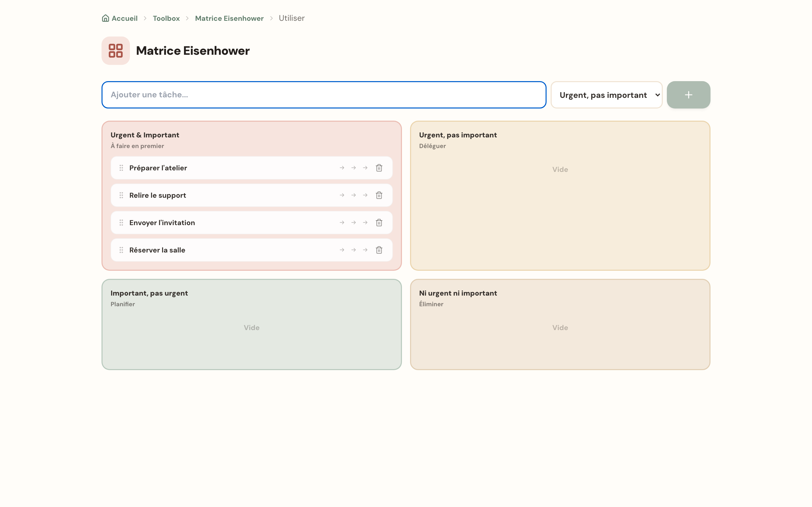
Task: Delete the "Préparer l'atelier" task
Action: (x=379, y=168)
